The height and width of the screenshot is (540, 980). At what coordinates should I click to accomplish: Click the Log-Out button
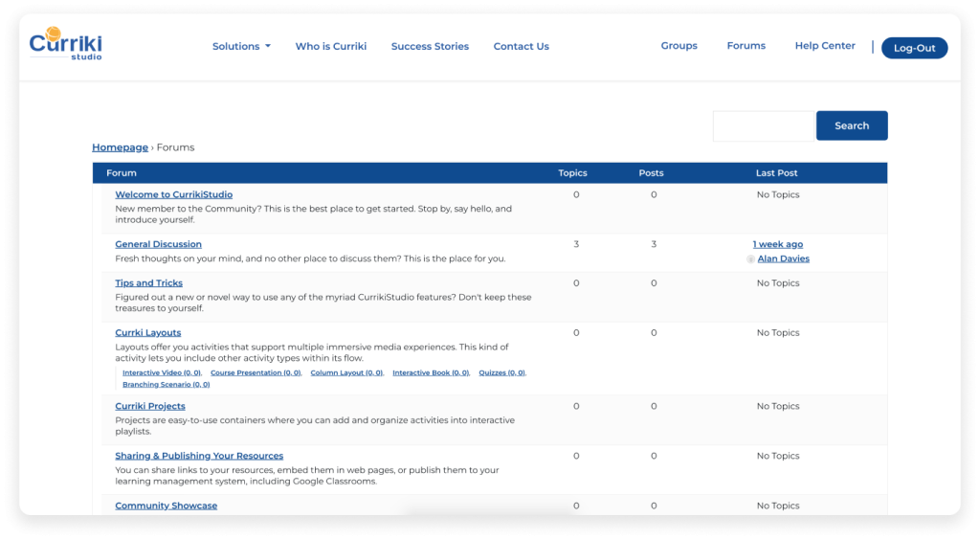pos(914,48)
